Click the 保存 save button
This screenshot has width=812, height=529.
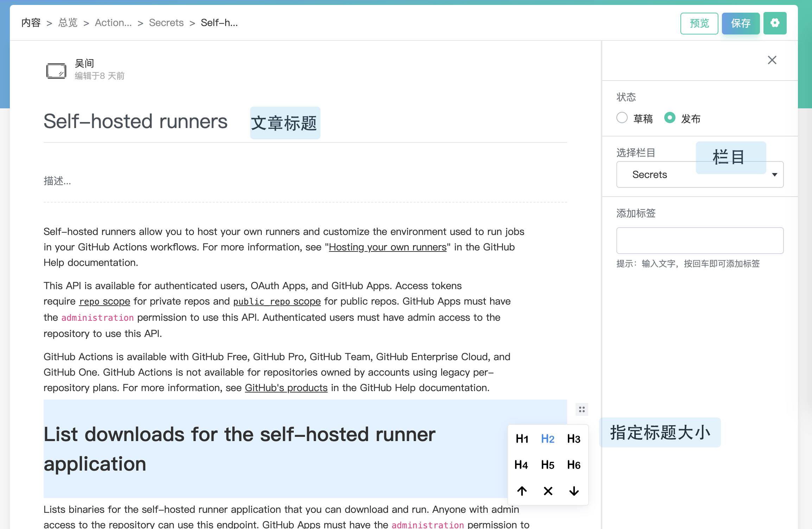[741, 24]
